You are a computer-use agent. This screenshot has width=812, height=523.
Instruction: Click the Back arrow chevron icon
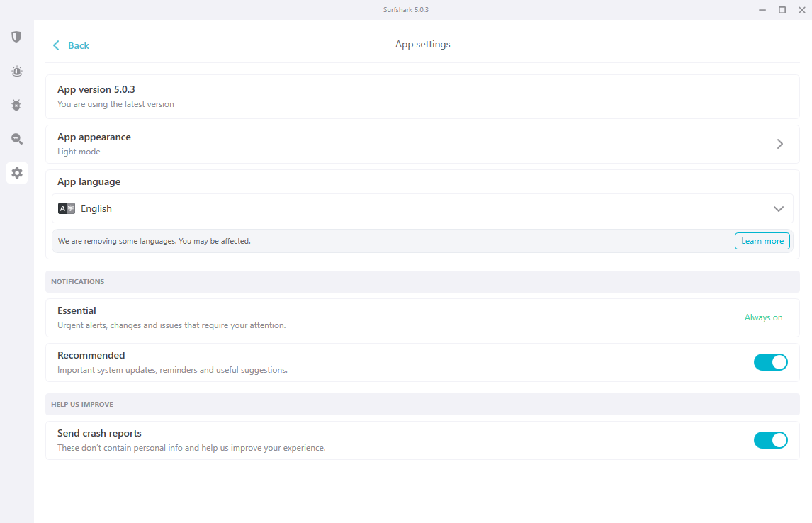[56, 45]
